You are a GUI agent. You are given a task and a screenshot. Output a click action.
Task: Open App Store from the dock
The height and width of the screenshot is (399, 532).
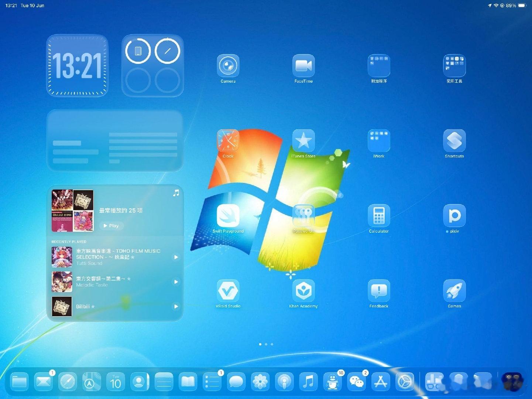tap(381, 382)
